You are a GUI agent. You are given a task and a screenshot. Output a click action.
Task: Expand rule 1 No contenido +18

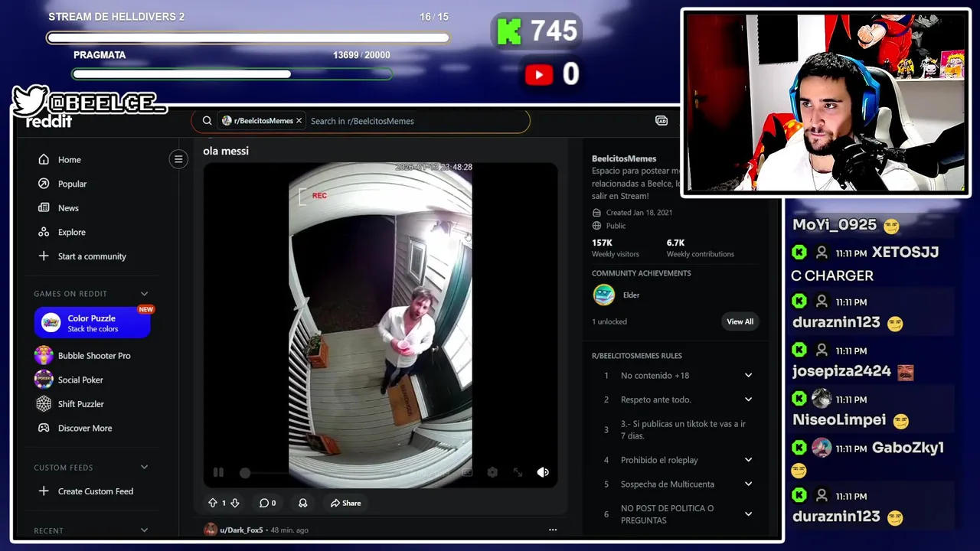(748, 375)
